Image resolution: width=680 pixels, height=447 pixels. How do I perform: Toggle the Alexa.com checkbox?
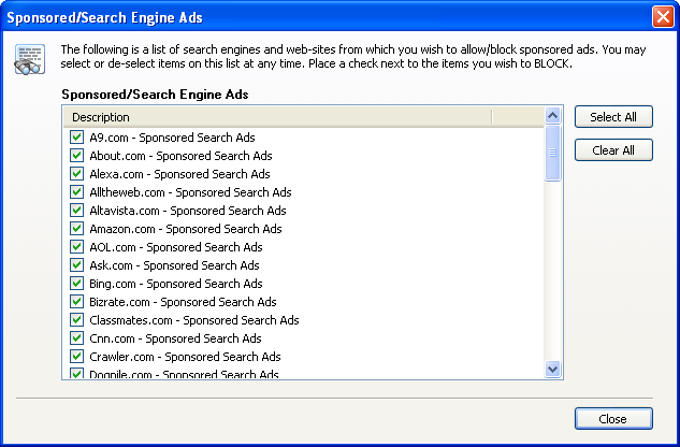tap(77, 174)
